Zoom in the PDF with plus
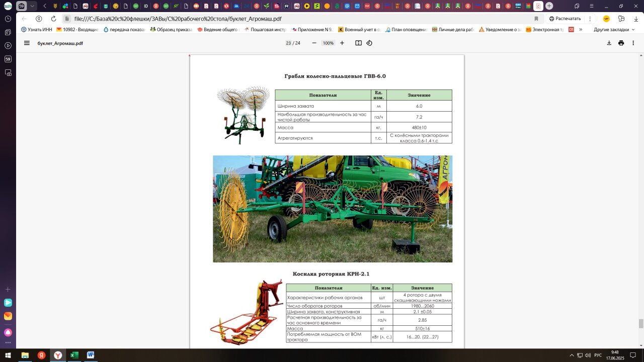644x362 pixels. coord(342,43)
